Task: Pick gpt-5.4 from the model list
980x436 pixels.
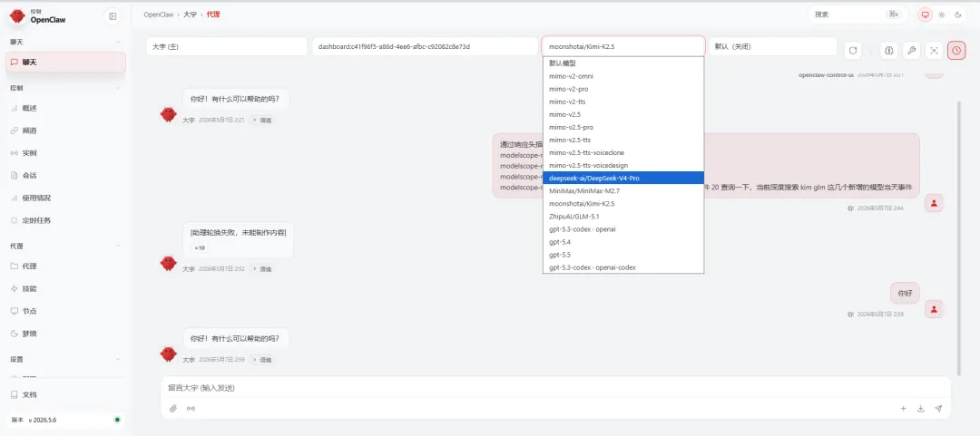Action: pyautogui.click(x=623, y=242)
